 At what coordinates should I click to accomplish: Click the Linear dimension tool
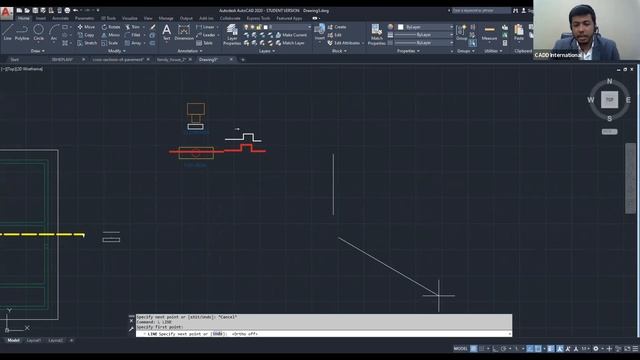[x=205, y=27]
